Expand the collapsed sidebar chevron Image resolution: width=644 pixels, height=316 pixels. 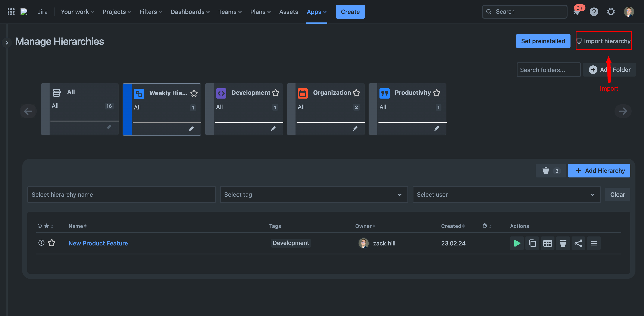(7, 43)
